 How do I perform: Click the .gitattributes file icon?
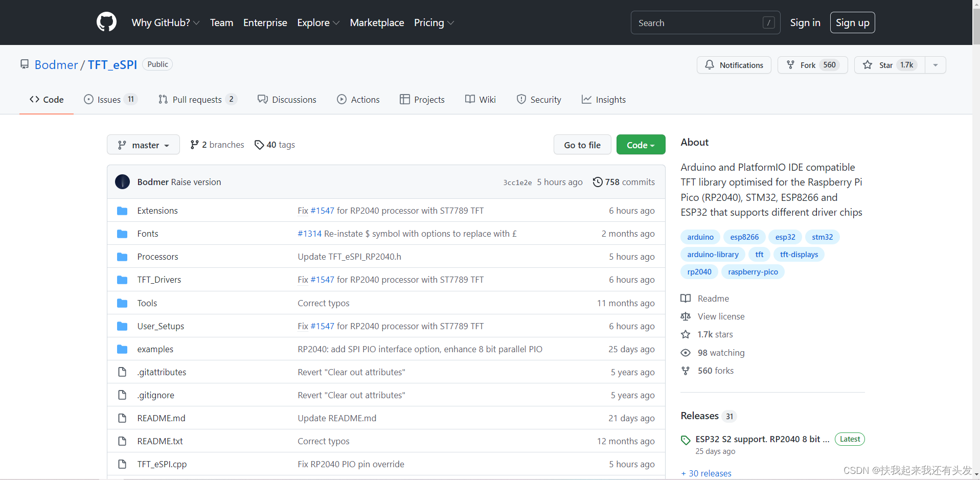pyautogui.click(x=122, y=372)
